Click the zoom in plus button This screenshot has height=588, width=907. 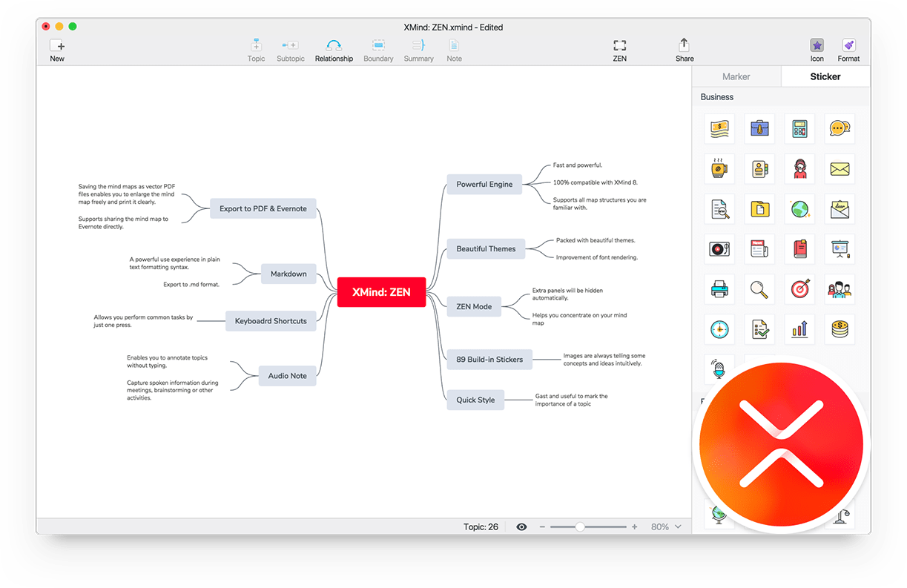click(634, 526)
